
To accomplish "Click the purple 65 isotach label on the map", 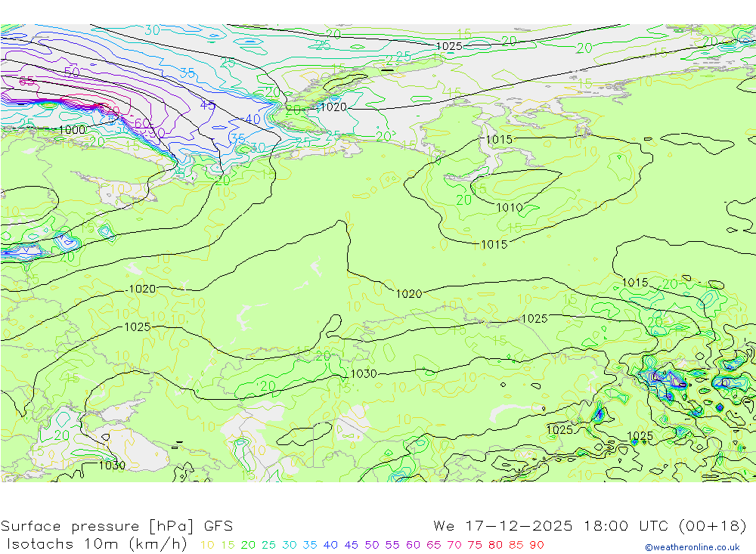I will (x=26, y=81).
